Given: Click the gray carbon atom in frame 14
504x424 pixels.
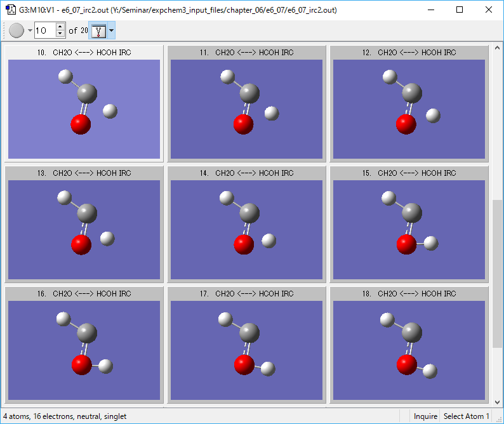Looking at the screenshot, I should 249,213.
